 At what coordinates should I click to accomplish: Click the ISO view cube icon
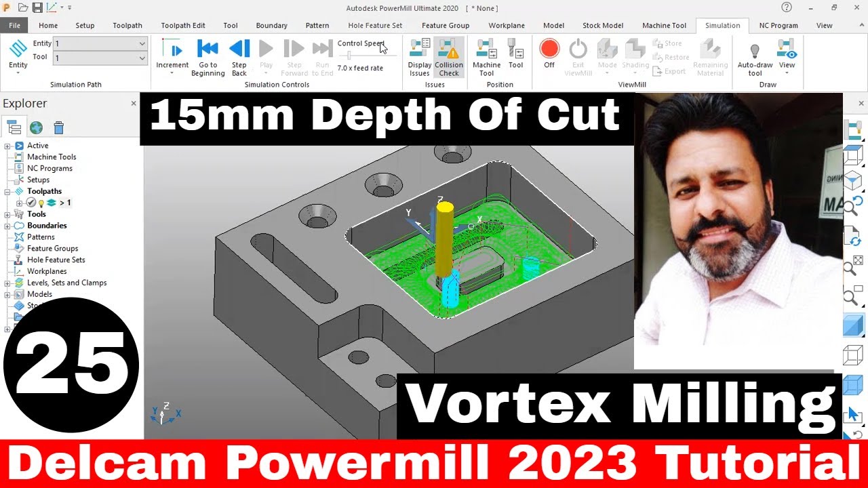pos(853,182)
